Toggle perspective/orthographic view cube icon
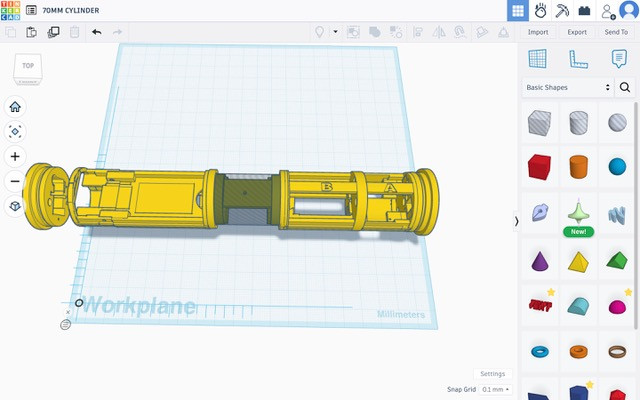 tap(15, 206)
